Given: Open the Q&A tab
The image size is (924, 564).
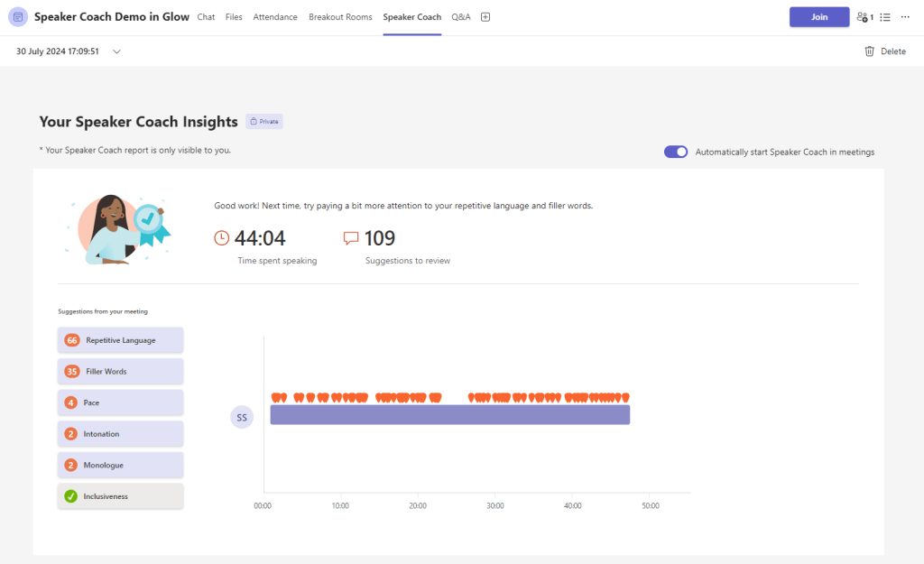Looking at the screenshot, I should coord(460,16).
